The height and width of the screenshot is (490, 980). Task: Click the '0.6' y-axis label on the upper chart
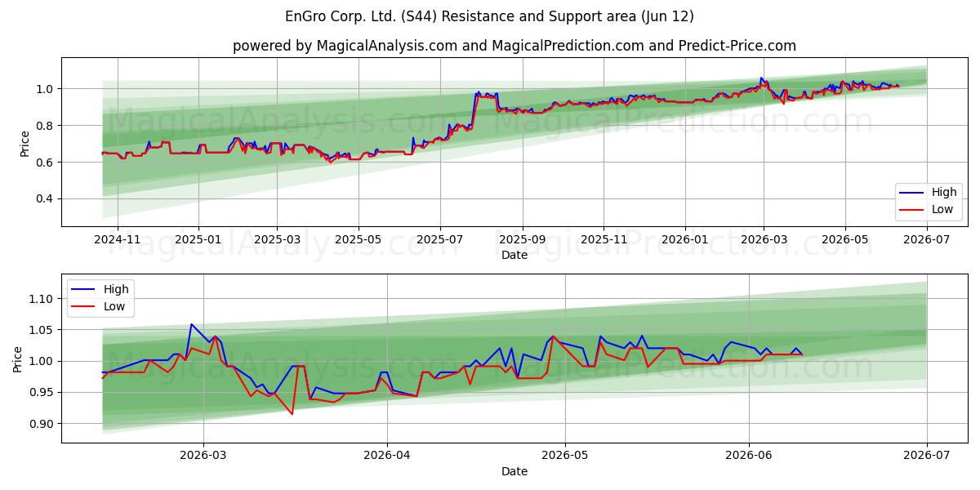pyautogui.click(x=47, y=163)
